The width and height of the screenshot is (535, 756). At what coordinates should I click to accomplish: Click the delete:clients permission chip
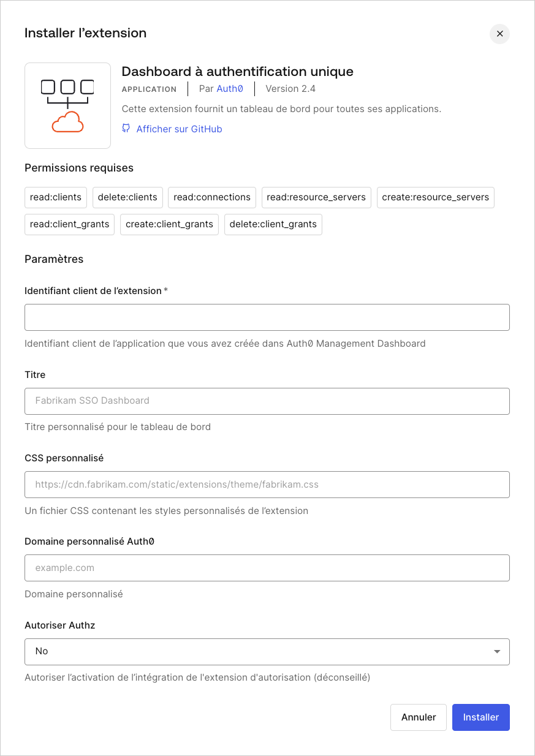tap(127, 197)
